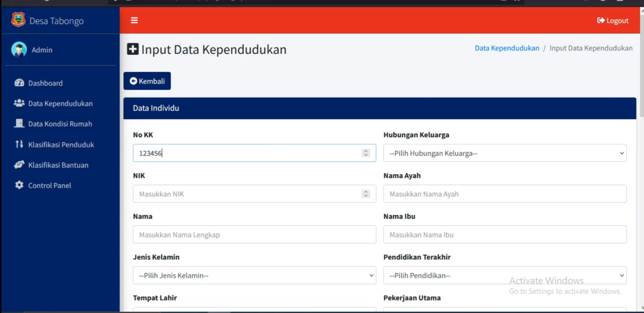Click Desa Tabongo brand title

coord(57,21)
